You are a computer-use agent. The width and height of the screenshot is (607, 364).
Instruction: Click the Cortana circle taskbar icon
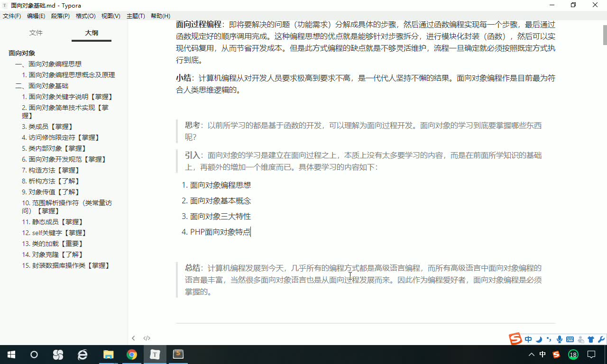click(34, 355)
